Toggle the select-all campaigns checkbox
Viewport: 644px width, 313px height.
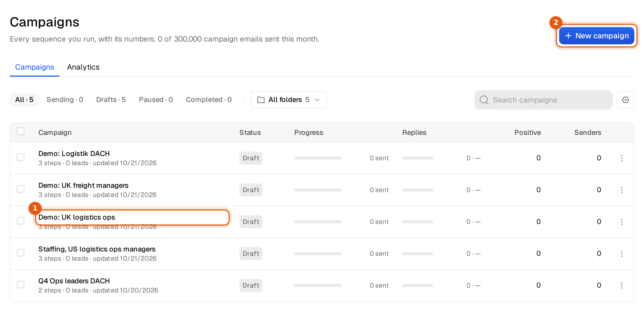(x=21, y=131)
